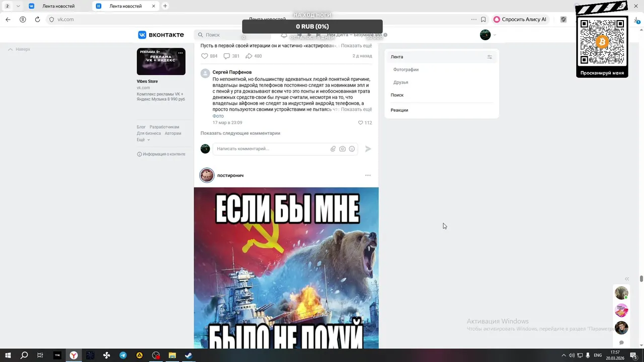Screen dimensions: 644x362
Task: Click Спросить Алису AI button
Action: click(521, 19)
